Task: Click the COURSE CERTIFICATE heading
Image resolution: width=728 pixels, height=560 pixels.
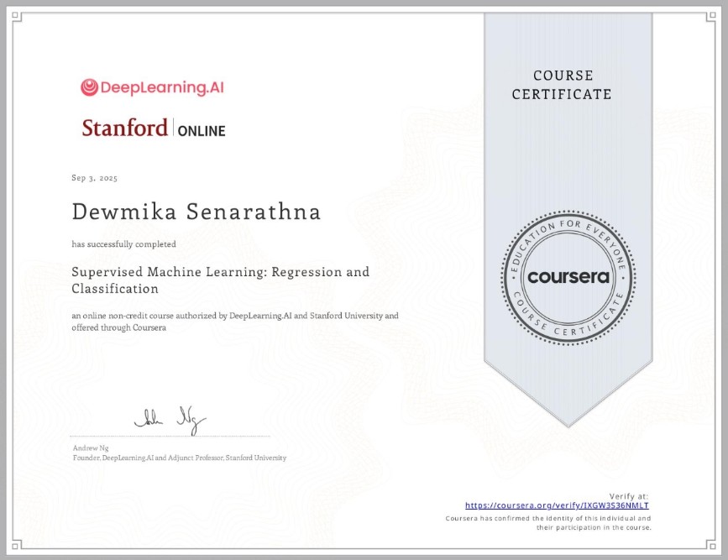Action: 563,85
